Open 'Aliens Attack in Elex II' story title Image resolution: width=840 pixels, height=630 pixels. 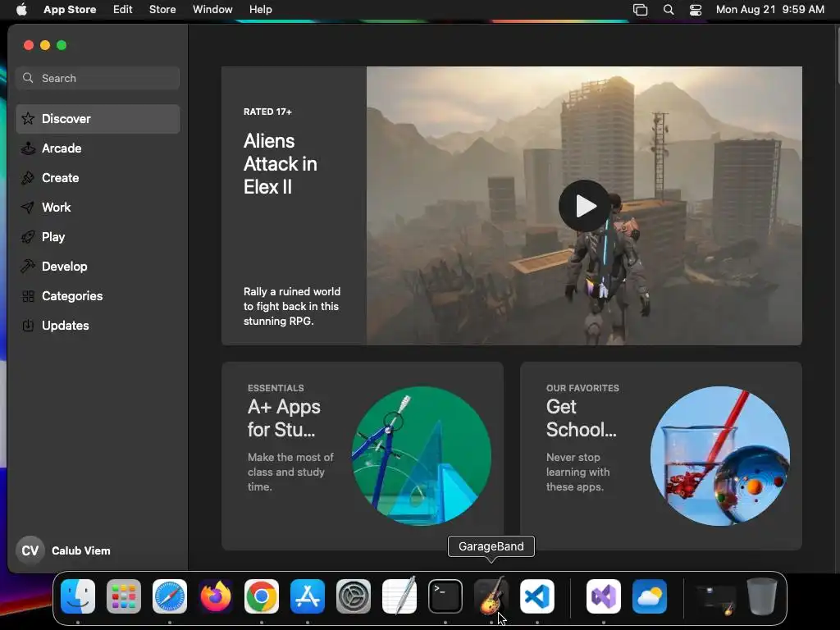click(x=281, y=164)
